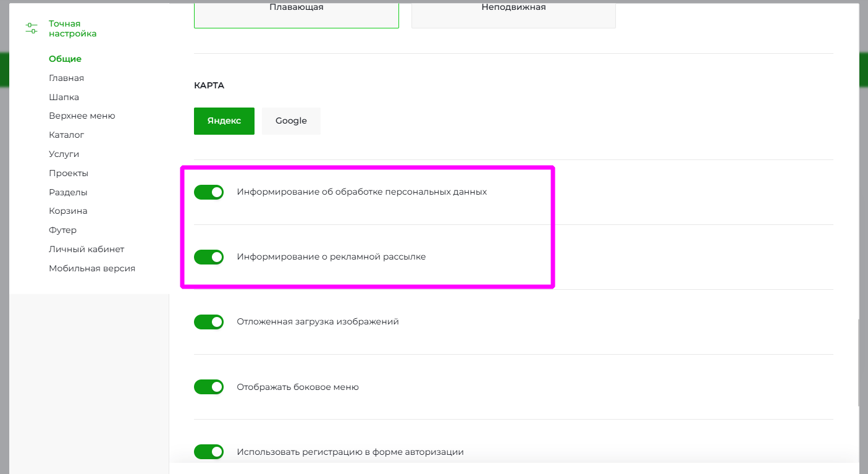This screenshot has width=868, height=474.
Task: Select the 'Футер' sidebar item
Action: tap(62, 230)
